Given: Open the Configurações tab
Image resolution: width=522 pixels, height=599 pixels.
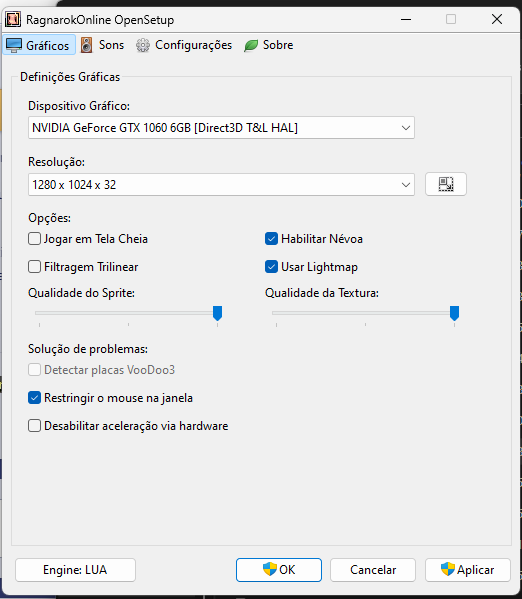Looking at the screenshot, I should click(x=184, y=45).
